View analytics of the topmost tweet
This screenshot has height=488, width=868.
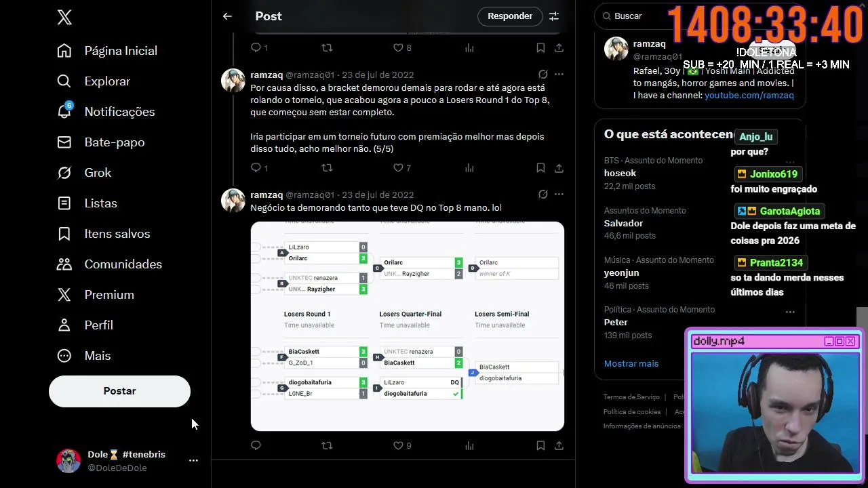469,48
